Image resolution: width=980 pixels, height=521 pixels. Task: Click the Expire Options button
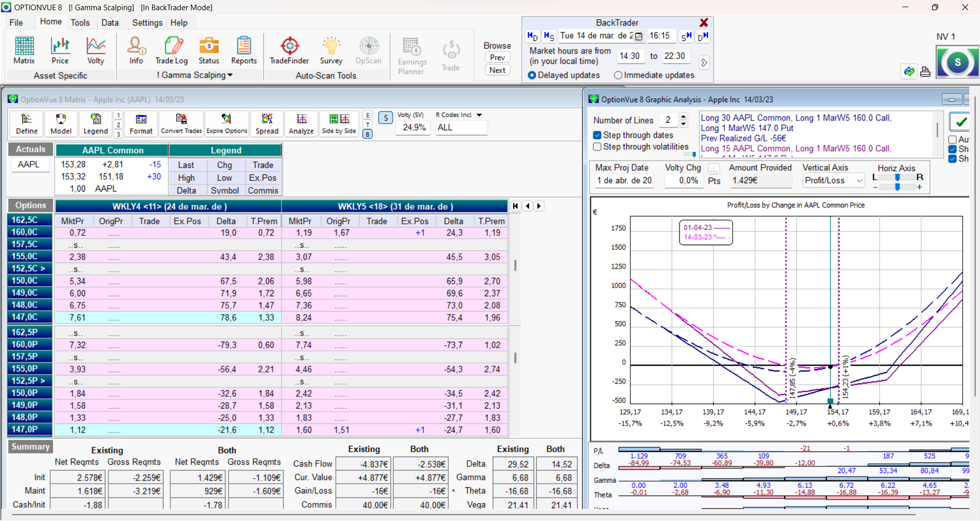(x=227, y=124)
